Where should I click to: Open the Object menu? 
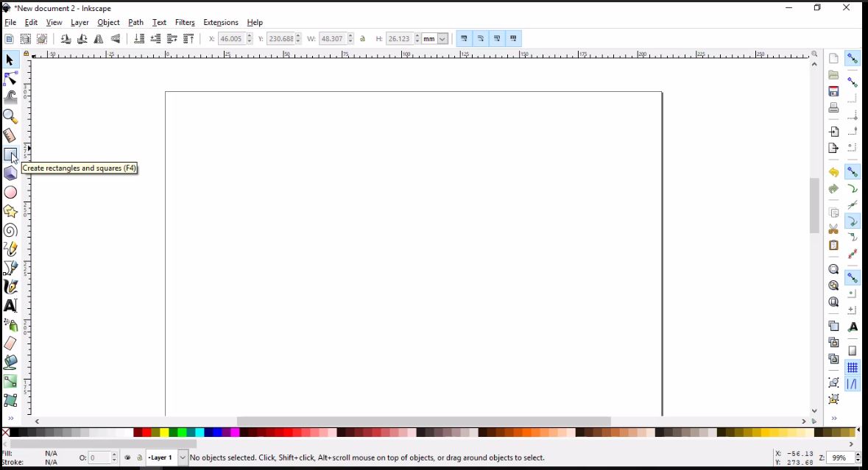click(x=108, y=23)
